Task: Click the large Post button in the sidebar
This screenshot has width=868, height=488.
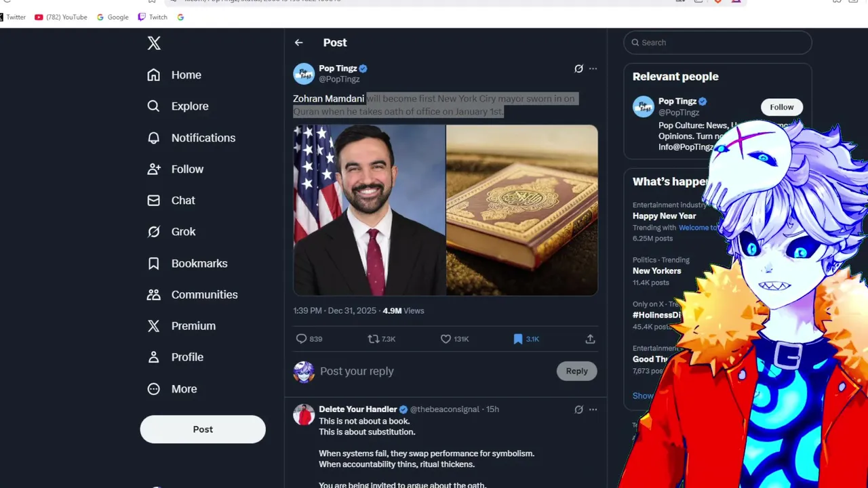Action: point(203,429)
